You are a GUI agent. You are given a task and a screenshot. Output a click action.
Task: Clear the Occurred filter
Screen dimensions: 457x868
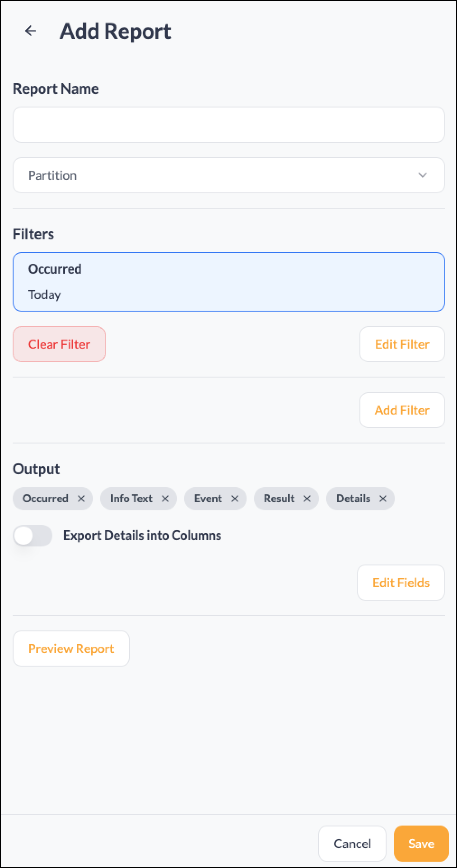pyautogui.click(x=59, y=344)
